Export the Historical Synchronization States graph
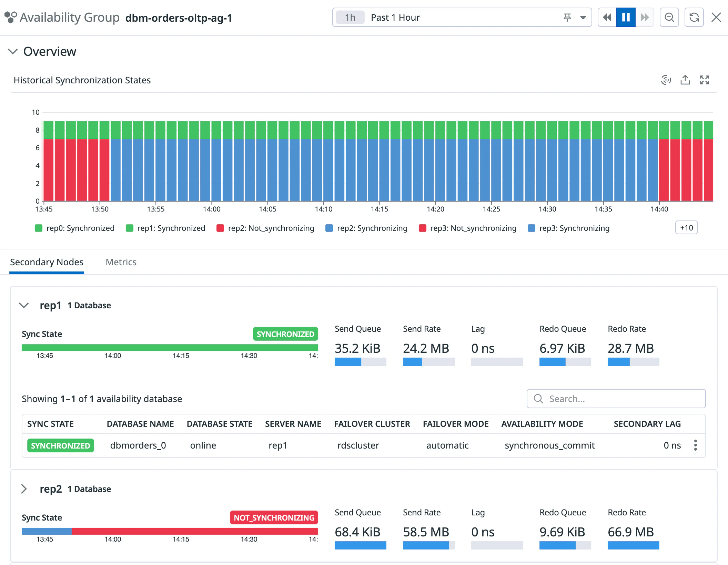This screenshot has height=565, width=728. (685, 80)
